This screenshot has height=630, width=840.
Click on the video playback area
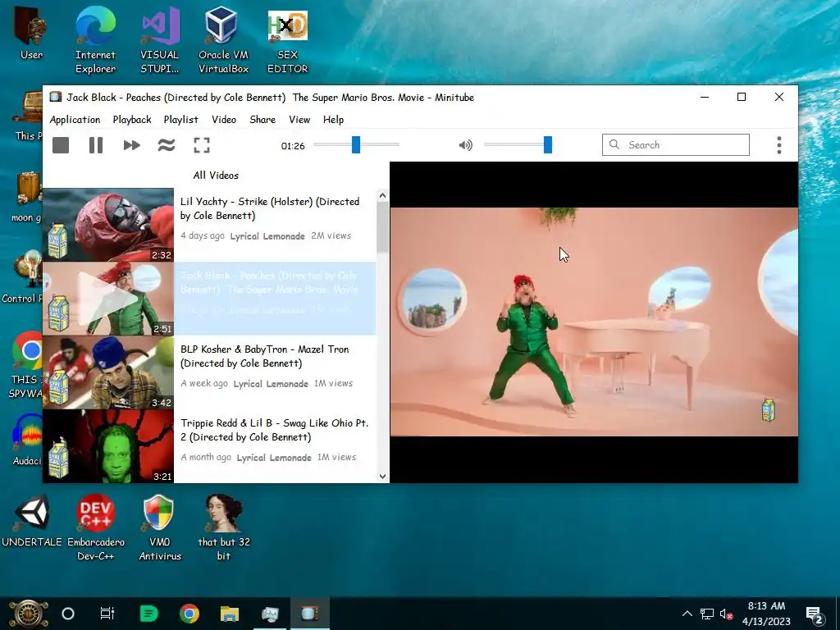594,322
